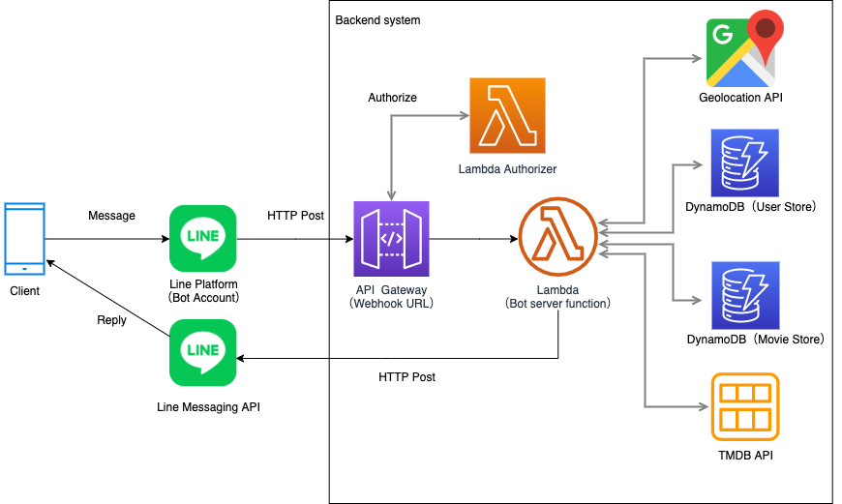Click the purple API Gateway icon

[391, 239]
